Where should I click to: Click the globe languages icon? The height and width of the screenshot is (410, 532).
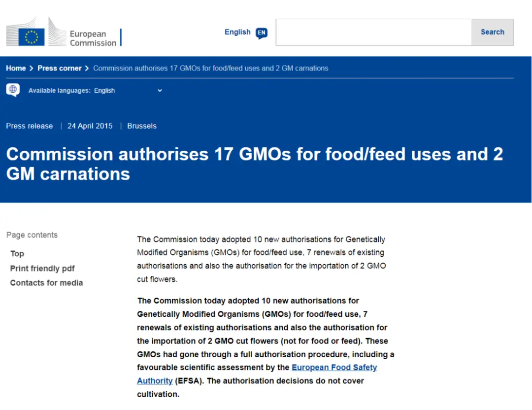point(13,90)
